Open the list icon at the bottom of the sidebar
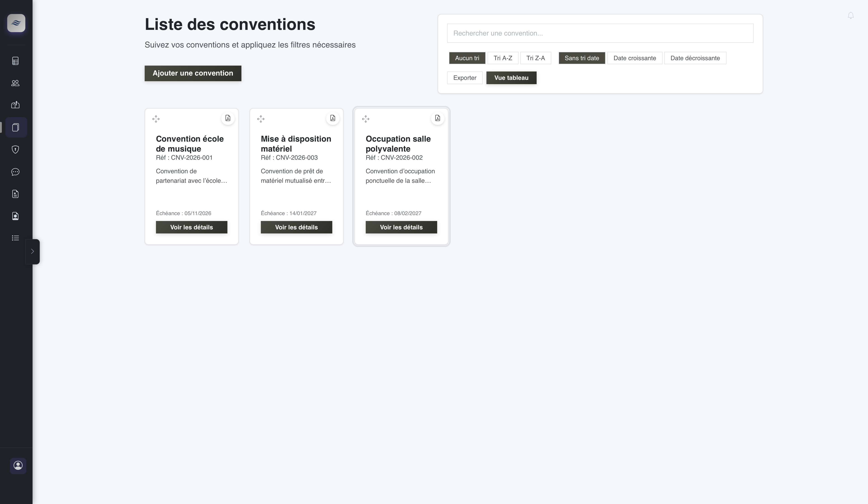 coord(16,238)
